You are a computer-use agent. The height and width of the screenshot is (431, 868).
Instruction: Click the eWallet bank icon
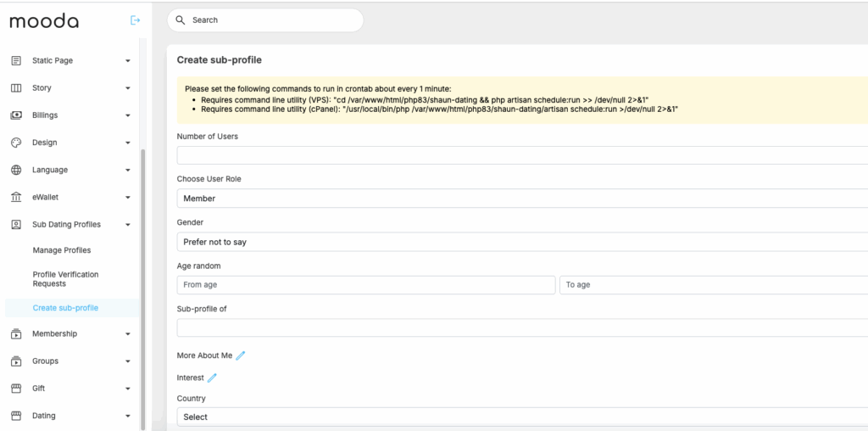[x=16, y=198]
